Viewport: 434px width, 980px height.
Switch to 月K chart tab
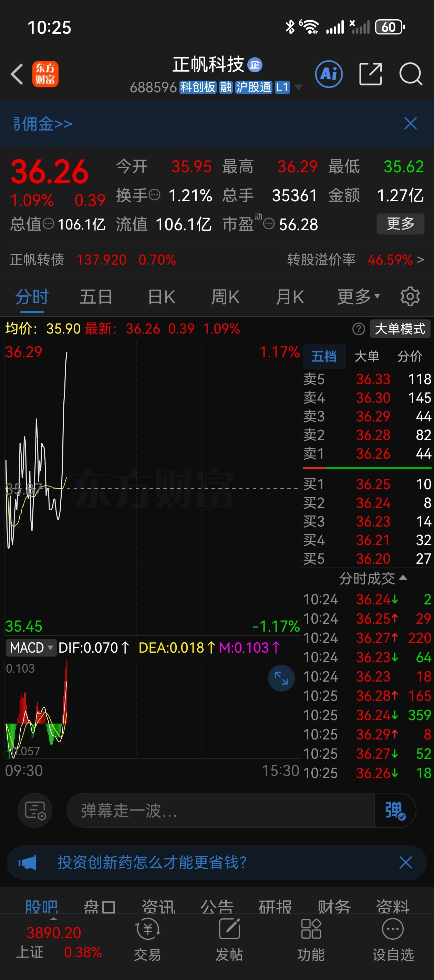point(290,296)
